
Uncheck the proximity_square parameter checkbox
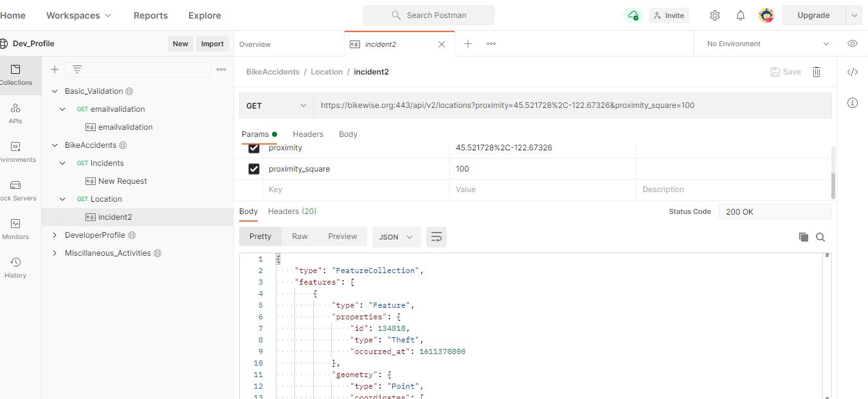[x=254, y=169]
